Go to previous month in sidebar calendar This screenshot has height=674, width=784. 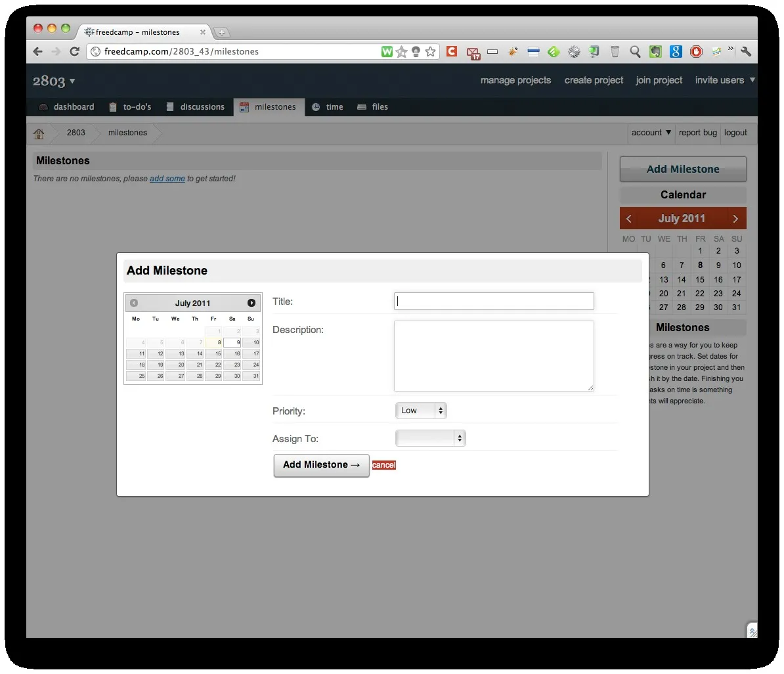pos(629,219)
